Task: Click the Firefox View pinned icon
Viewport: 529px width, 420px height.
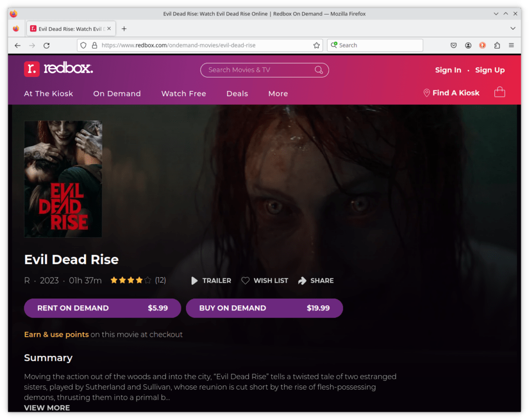Action: (x=16, y=29)
